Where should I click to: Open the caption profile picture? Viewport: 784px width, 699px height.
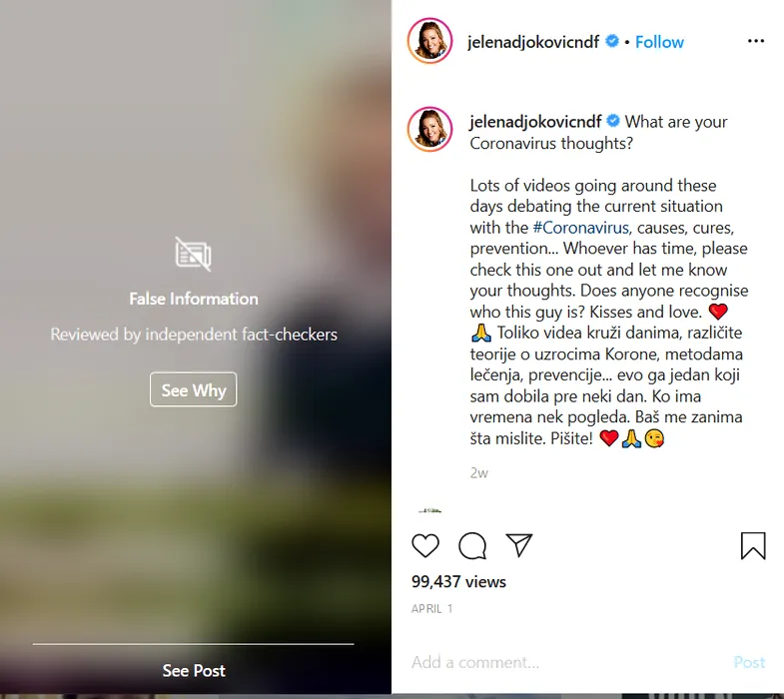(430, 129)
